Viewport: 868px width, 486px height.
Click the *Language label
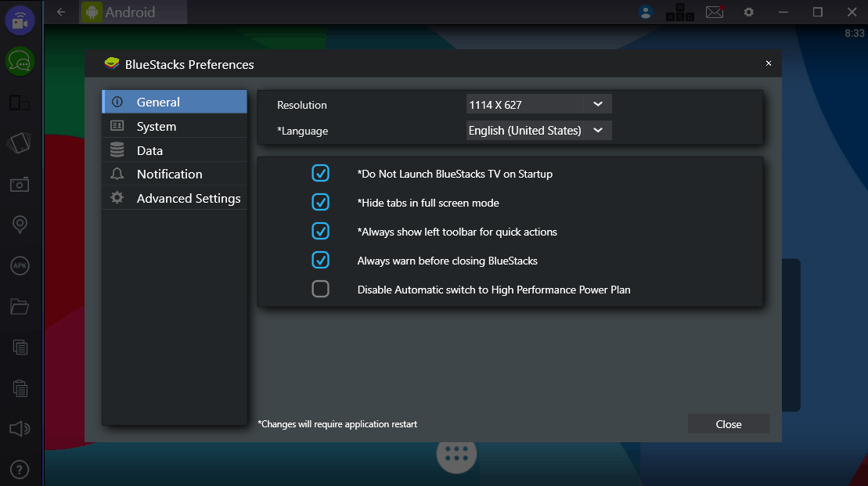coord(302,131)
